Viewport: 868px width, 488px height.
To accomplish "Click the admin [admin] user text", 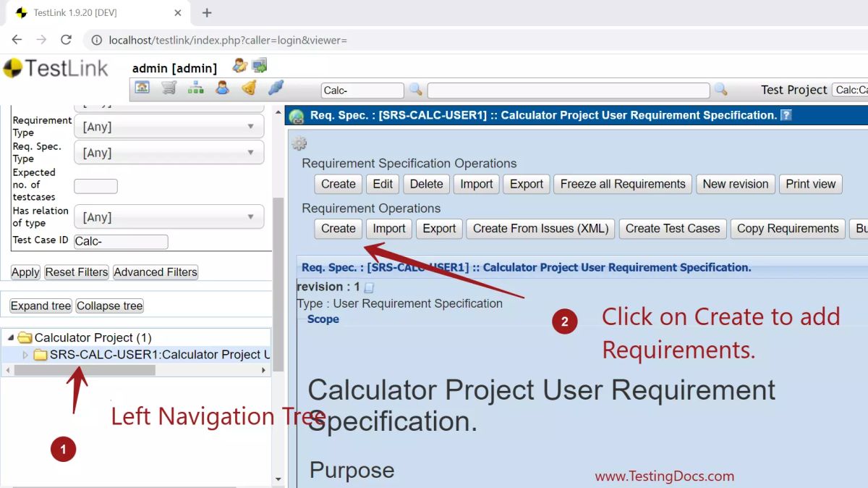I will (174, 69).
